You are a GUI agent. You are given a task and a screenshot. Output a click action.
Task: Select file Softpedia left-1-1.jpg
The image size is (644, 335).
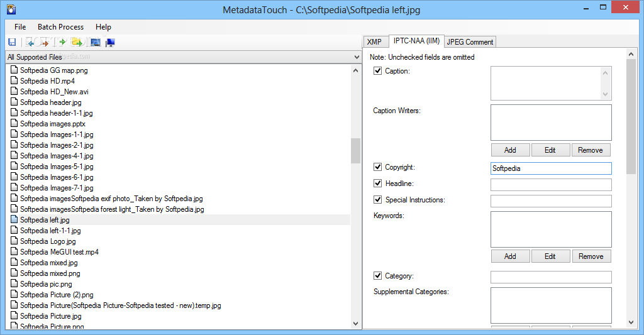pyautogui.click(x=50, y=230)
